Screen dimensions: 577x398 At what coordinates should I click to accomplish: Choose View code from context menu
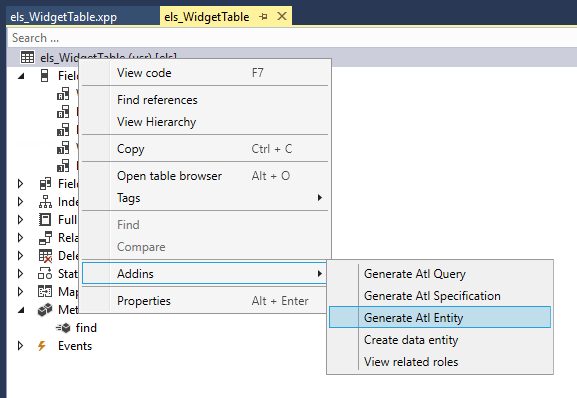(x=205, y=73)
